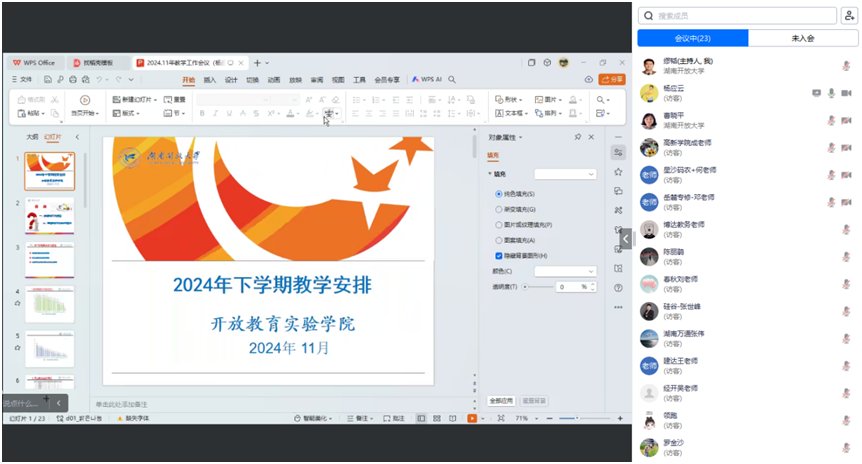Viewport: 862px width, 464px height.
Task: Click the 透明度 transparency slider
Action: 537,287
